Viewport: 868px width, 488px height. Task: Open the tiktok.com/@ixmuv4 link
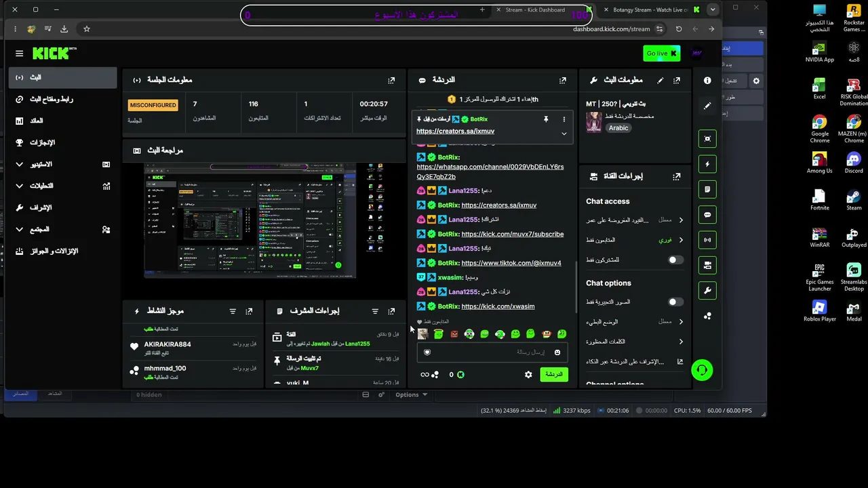(511, 263)
